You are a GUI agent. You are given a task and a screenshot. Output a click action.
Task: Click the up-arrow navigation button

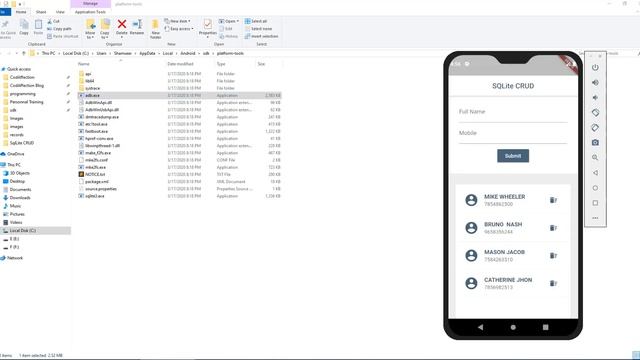tap(24, 53)
